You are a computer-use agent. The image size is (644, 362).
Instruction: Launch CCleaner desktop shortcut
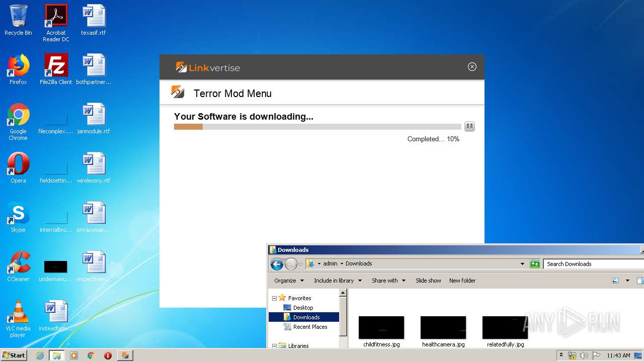(18, 266)
